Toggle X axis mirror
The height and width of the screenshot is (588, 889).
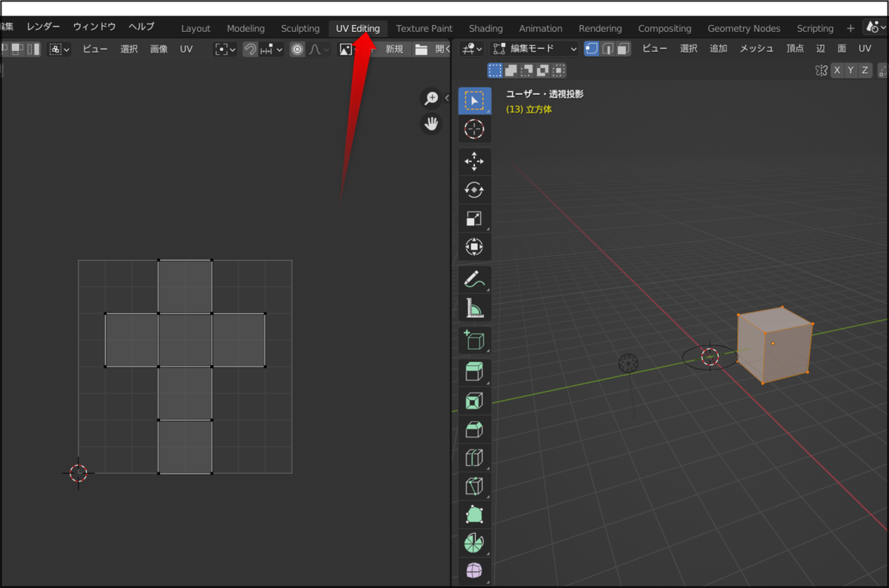click(x=837, y=70)
